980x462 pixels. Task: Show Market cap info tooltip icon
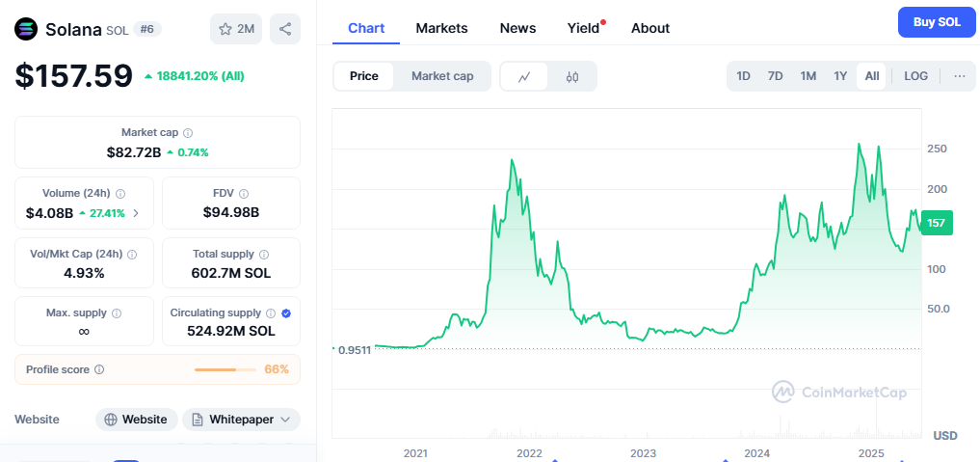188,132
